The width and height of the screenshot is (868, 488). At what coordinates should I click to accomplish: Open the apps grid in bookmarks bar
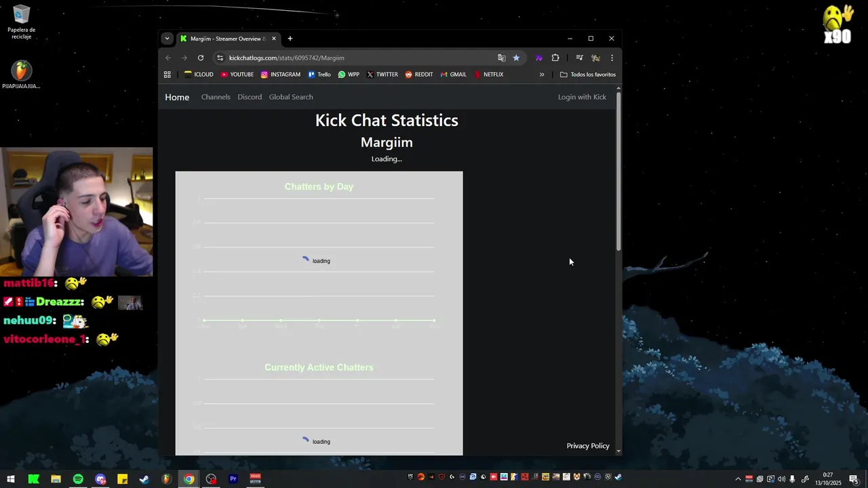pos(167,75)
